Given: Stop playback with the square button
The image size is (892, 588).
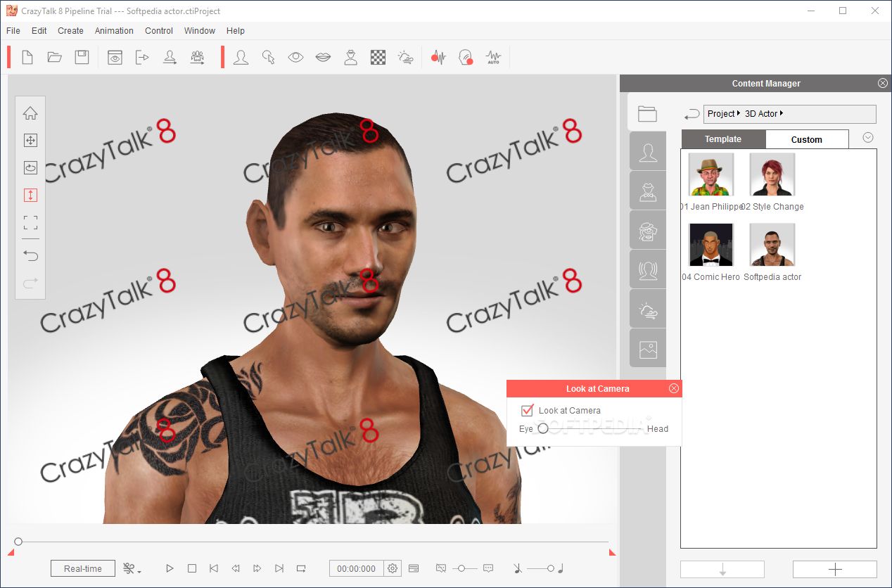Looking at the screenshot, I should tap(191, 568).
